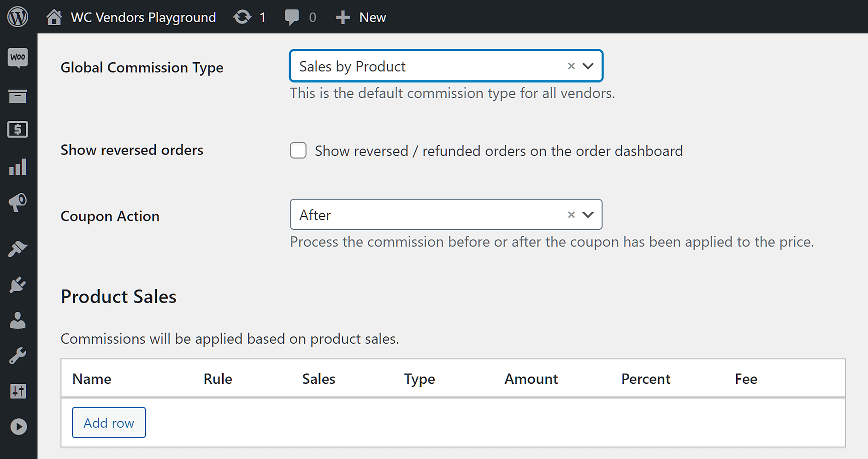Open Appearance paintbrush icon
Screen dimensions: 868x459
click(x=18, y=249)
